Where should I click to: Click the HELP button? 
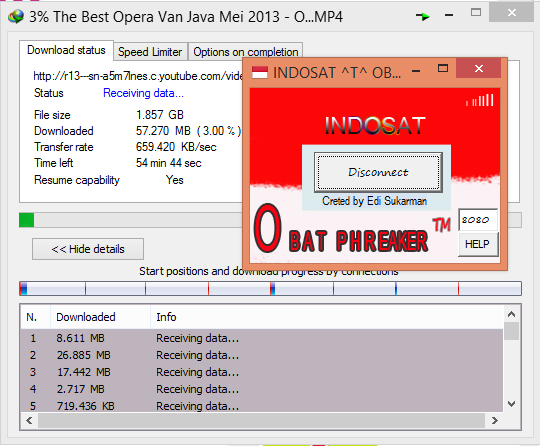pos(478,244)
